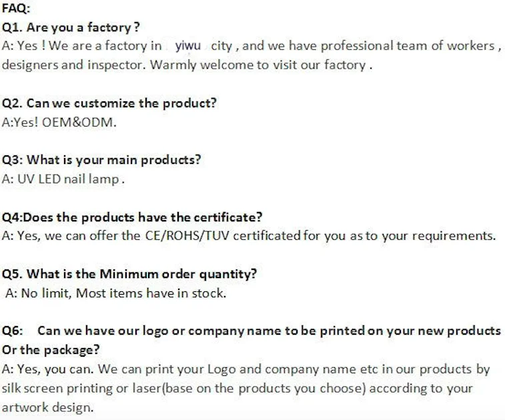
Task: Click the 'A:Yes! OEM&ODM.' answer
Action: (x=59, y=122)
